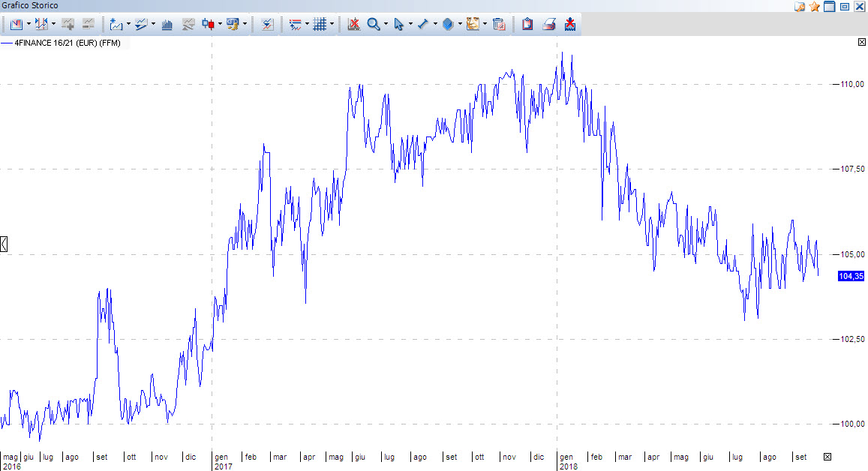Screen dimensions: 868x471
Task: Click the blue sphere color tool icon
Action: (448, 24)
